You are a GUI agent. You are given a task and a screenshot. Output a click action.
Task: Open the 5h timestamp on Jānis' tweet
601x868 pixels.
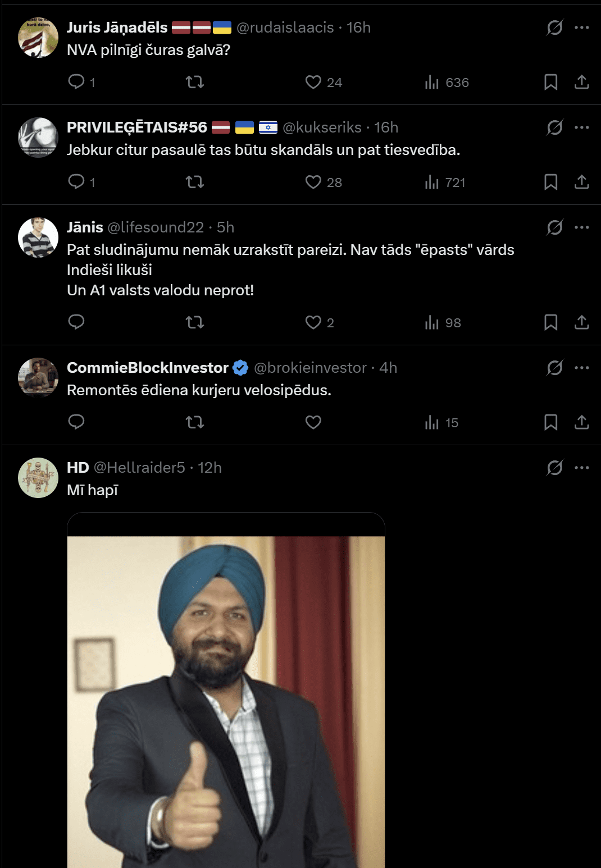[x=226, y=227]
